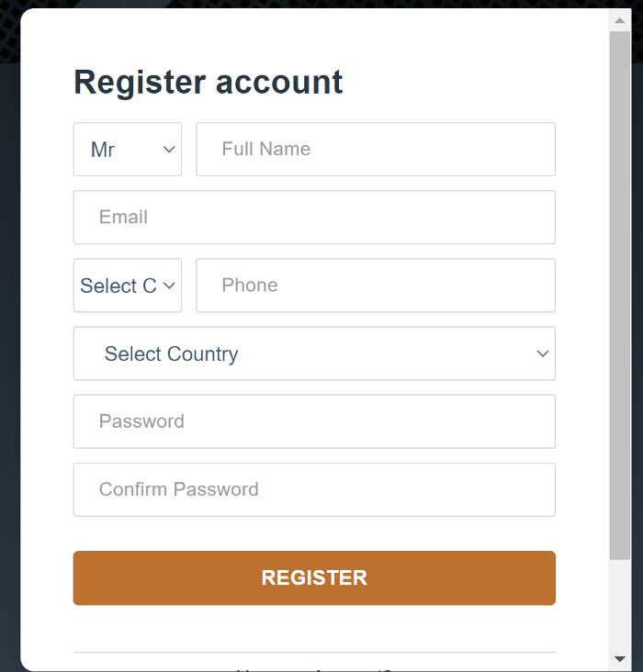Focus the Password field
The height and width of the screenshot is (672, 643).
click(314, 421)
